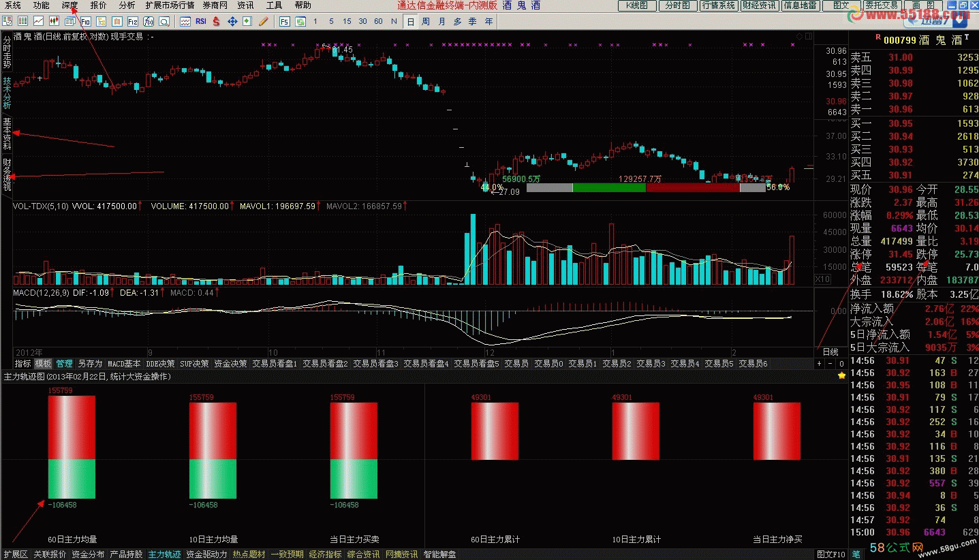Image resolution: width=979 pixels, height=560 pixels.
Task: Click the wavy indicator lines toolbar icon
Action: [185, 21]
